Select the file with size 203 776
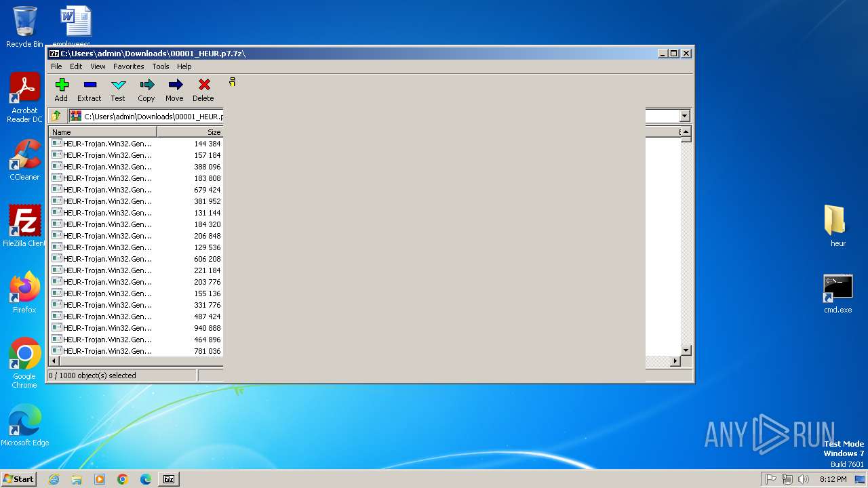 136,282
